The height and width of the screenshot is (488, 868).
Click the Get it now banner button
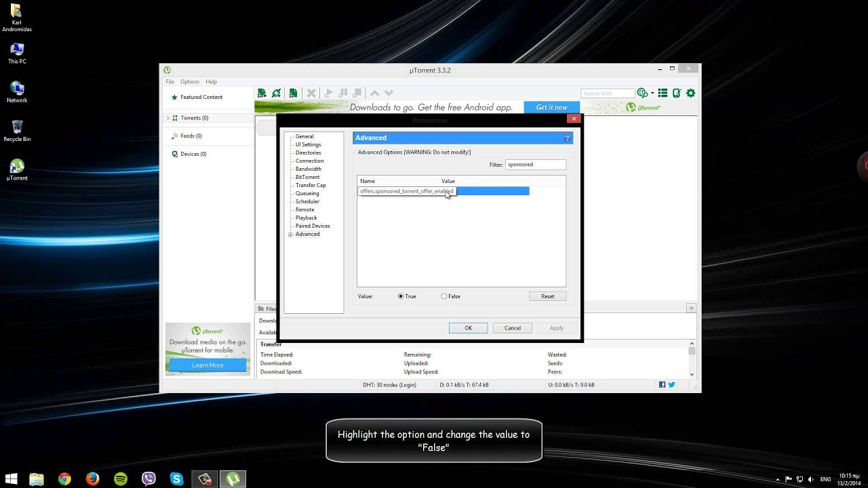coord(552,107)
